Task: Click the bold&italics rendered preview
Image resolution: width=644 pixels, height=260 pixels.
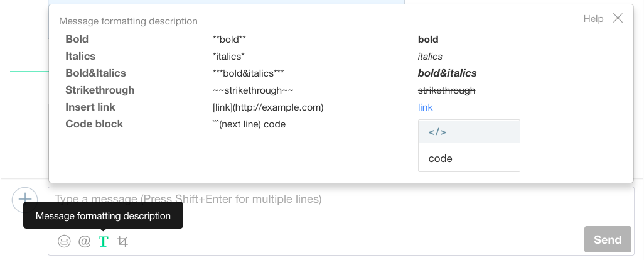Action: tap(447, 73)
